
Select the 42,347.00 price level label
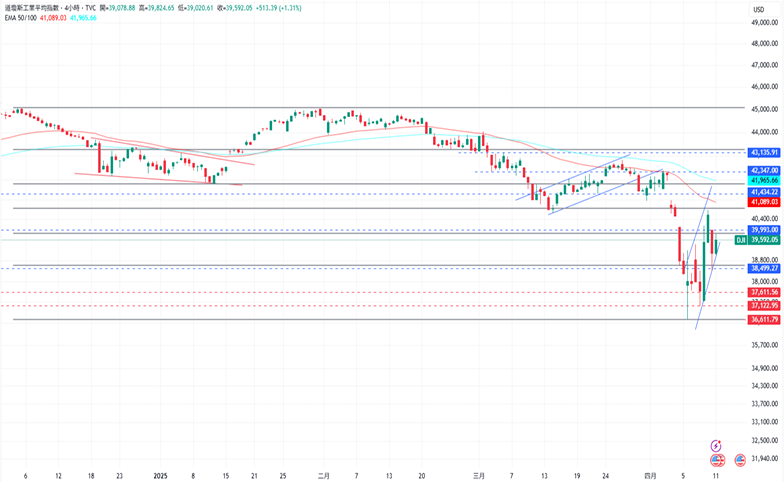click(x=764, y=170)
